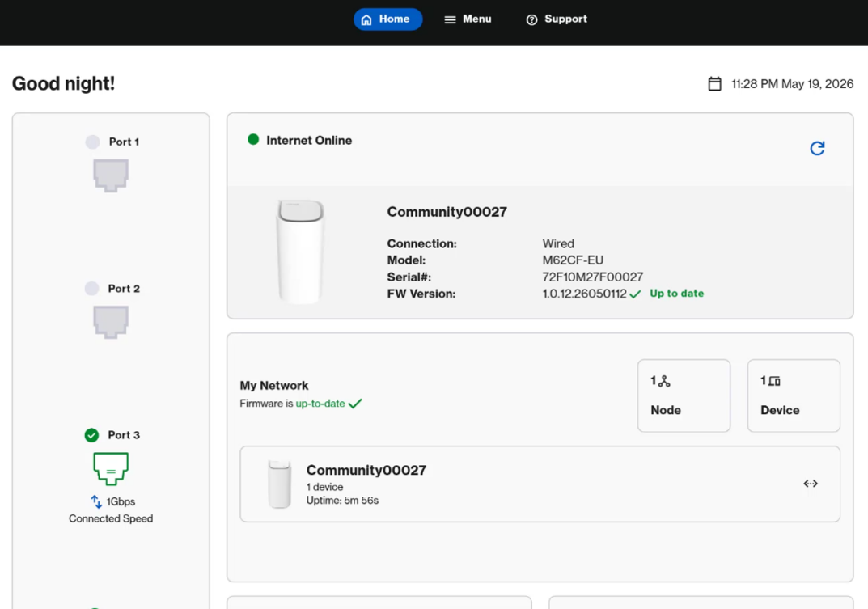Click the refresh icon in Internet Online card
868x609 pixels.
(x=817, y=148)
